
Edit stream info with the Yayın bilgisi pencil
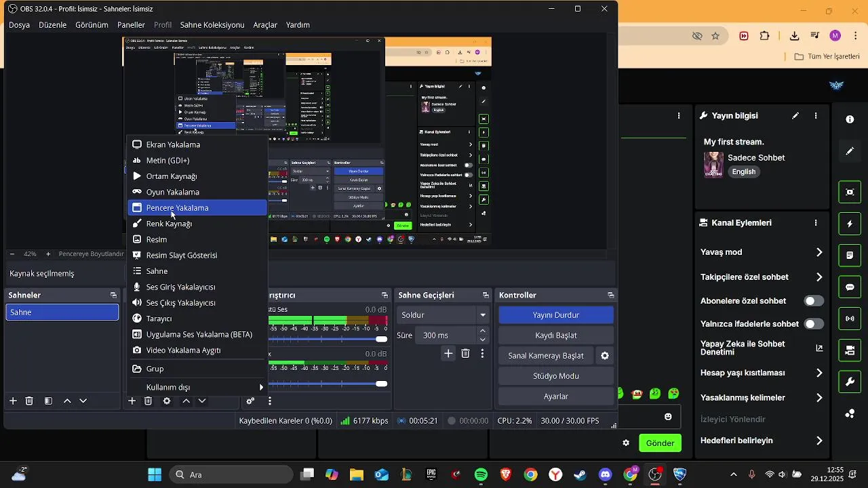click(795, 116)
